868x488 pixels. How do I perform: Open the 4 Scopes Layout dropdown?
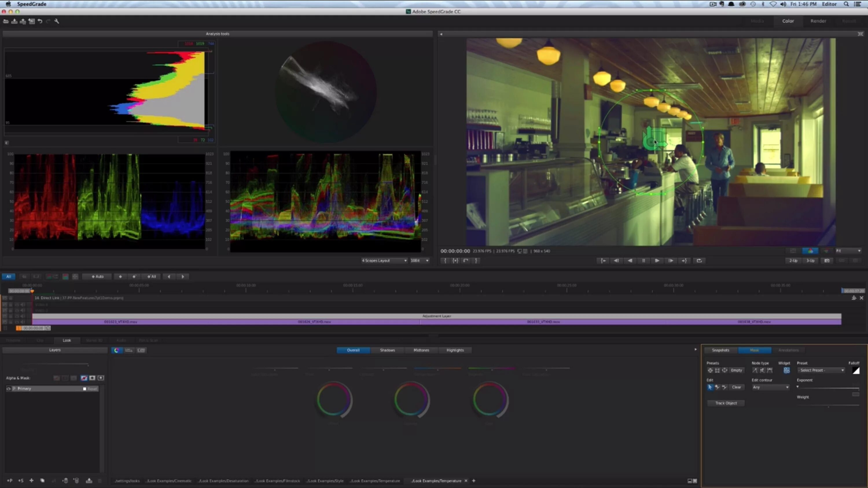tap(384, 260)
